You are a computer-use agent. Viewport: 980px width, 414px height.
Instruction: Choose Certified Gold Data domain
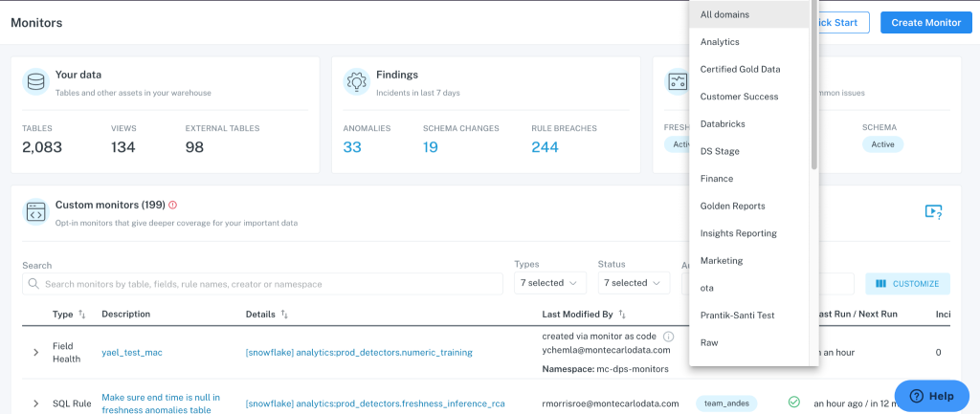click(x=749, y=69)
